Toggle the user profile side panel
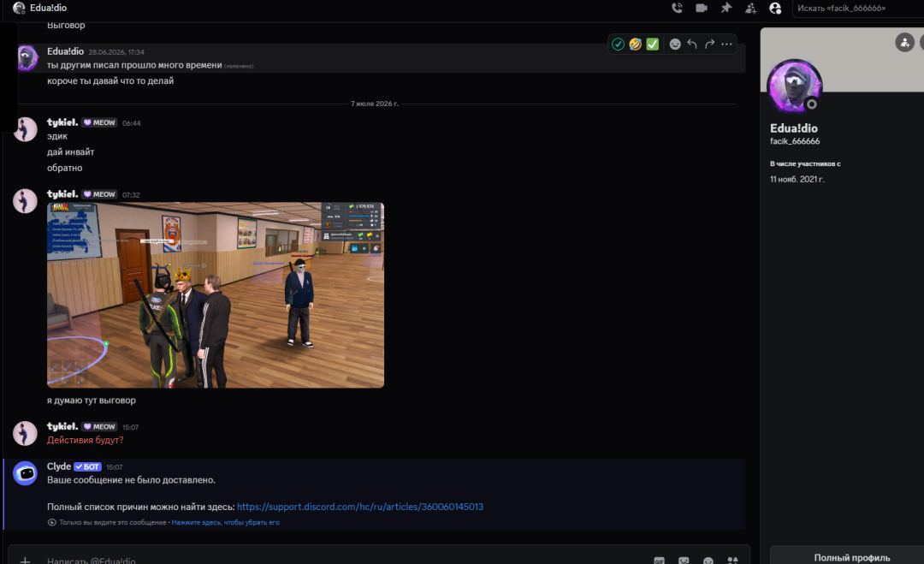 pyautogui.click(x=775, y=9)
